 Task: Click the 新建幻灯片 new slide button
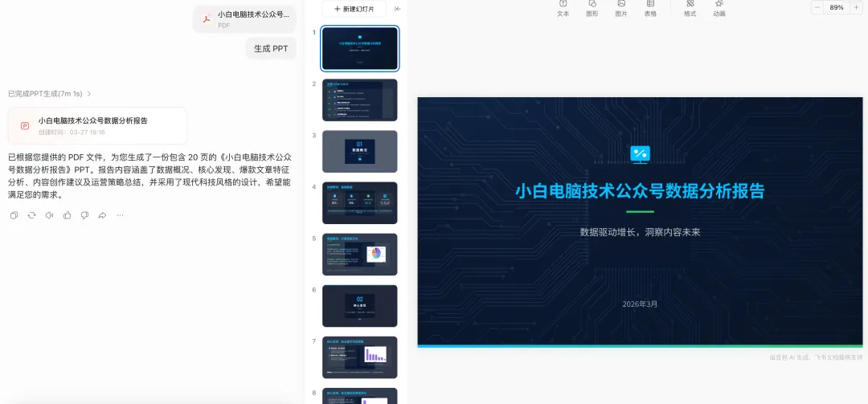point(354,9)
